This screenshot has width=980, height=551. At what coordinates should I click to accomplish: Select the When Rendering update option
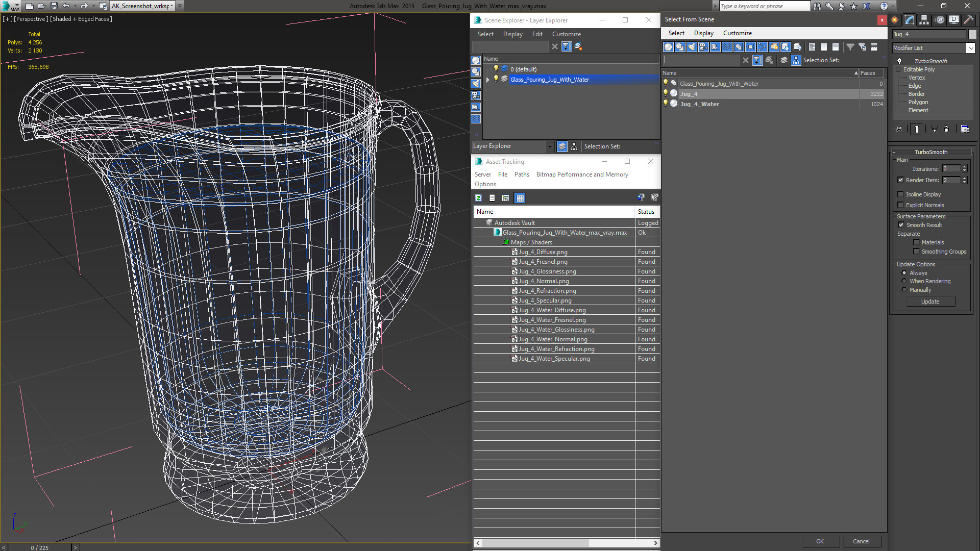click(x=904, y=281)
